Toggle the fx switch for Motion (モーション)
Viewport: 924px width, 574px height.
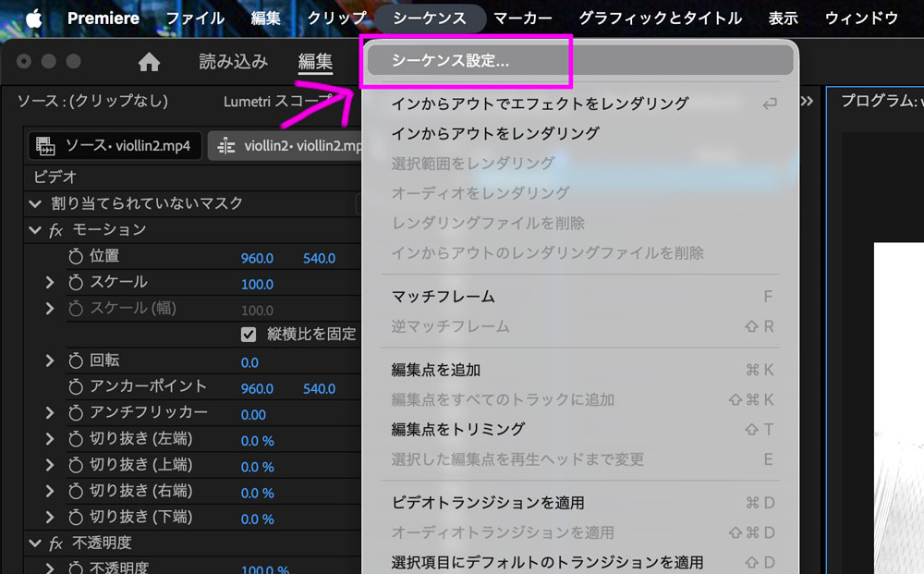[55, 230]
